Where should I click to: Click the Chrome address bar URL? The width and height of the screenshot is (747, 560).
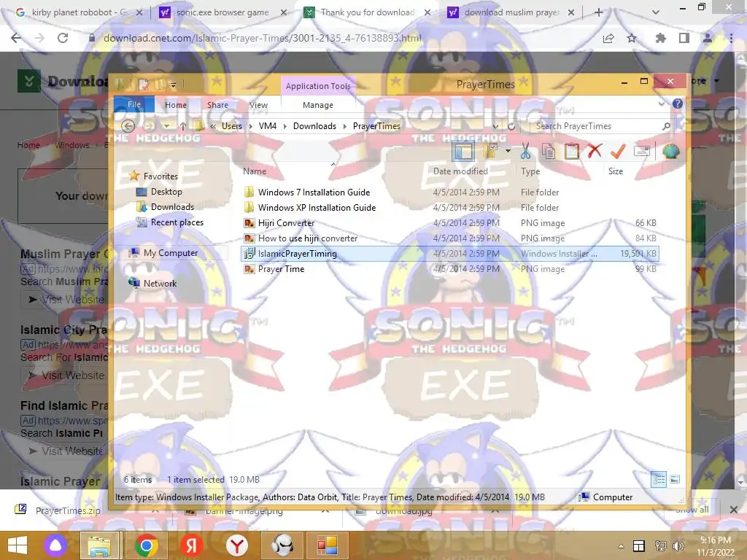click(262, 38)
